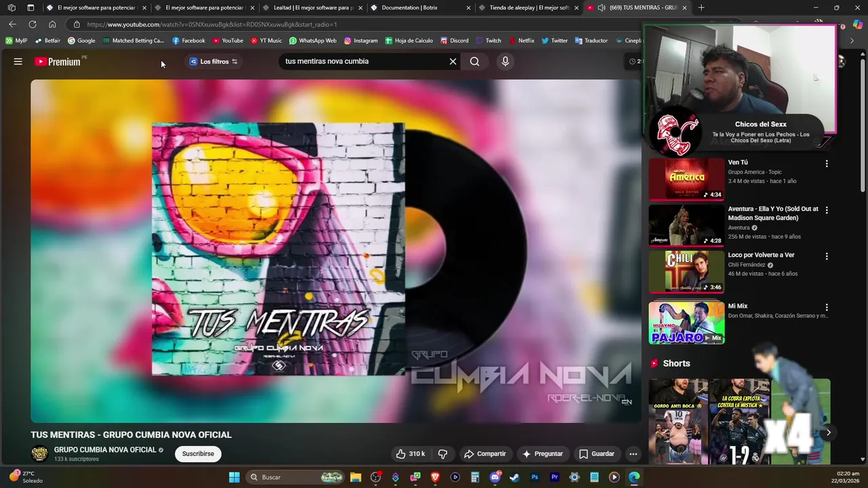Play Loco por Volverte a Ver thumbnail
Image resolution: width=868 pixels, height=488 pixels.
[686, 272]
